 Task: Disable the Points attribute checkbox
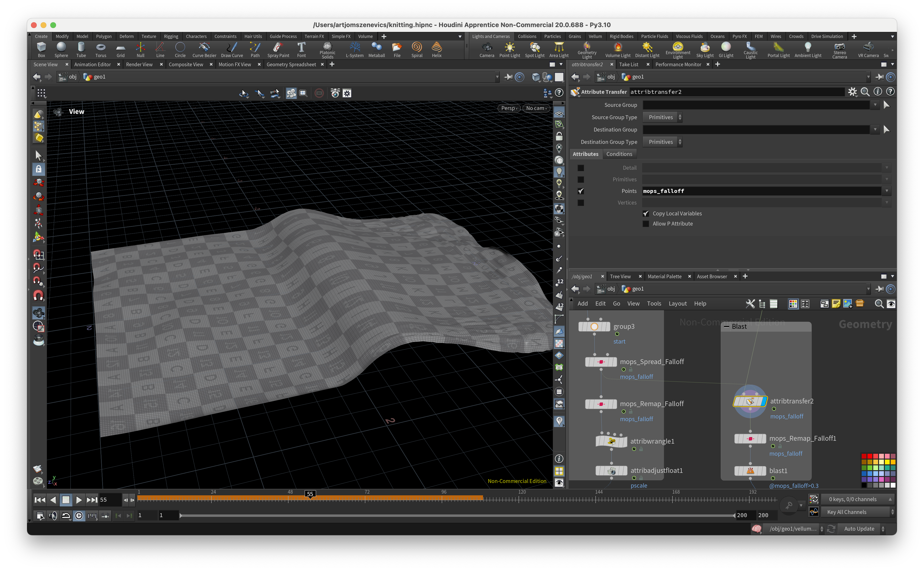pos(581,191)
